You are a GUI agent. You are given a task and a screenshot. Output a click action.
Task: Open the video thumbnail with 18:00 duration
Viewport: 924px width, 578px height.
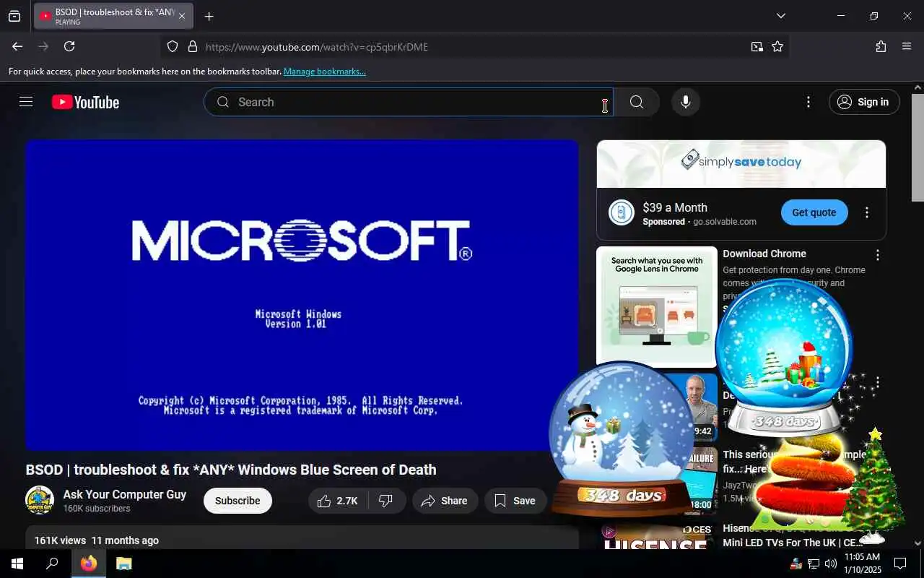click(x=702, y=480)
